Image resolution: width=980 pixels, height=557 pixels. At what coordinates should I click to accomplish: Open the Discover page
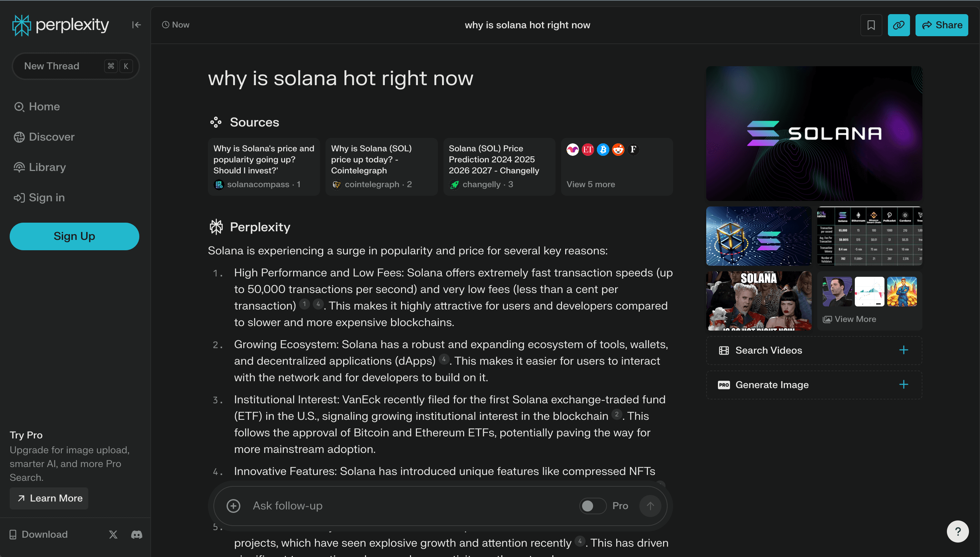[44, 137]
